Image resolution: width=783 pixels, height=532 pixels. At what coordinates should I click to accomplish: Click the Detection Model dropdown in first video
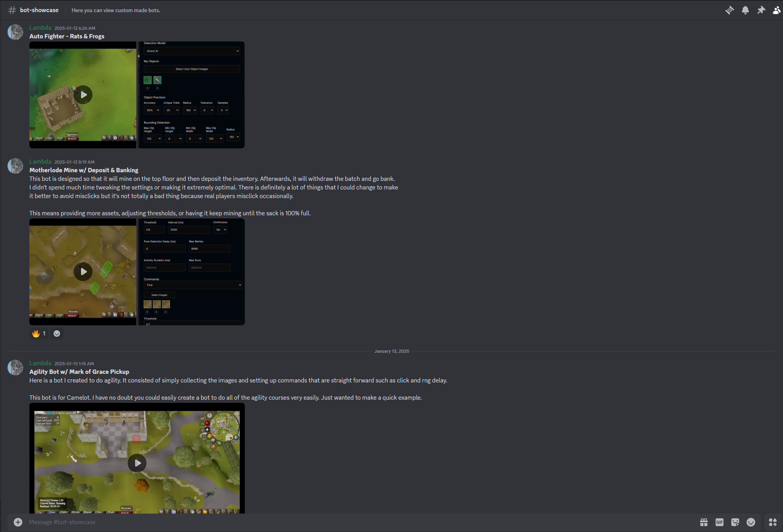192,51
